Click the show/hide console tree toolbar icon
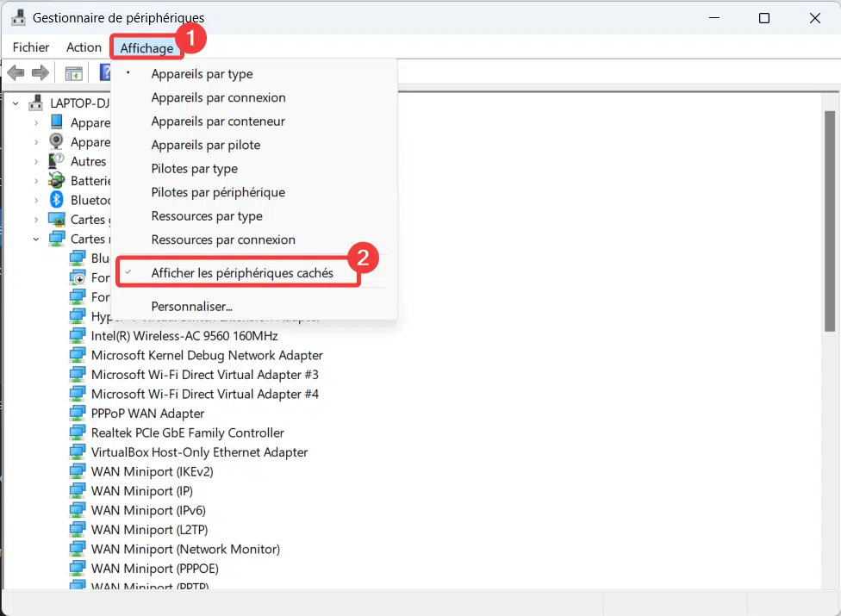 click(x=74, y=72)
